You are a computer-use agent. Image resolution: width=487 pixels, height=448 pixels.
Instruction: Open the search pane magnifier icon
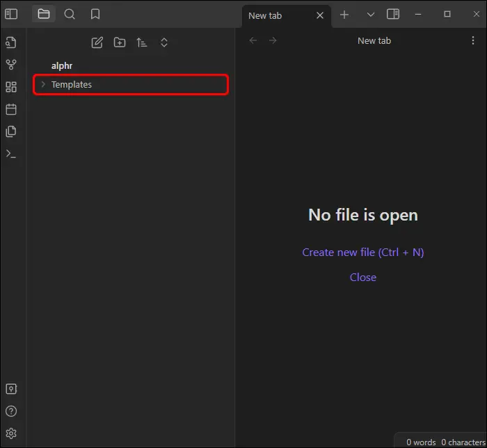(x=70, y=14)
